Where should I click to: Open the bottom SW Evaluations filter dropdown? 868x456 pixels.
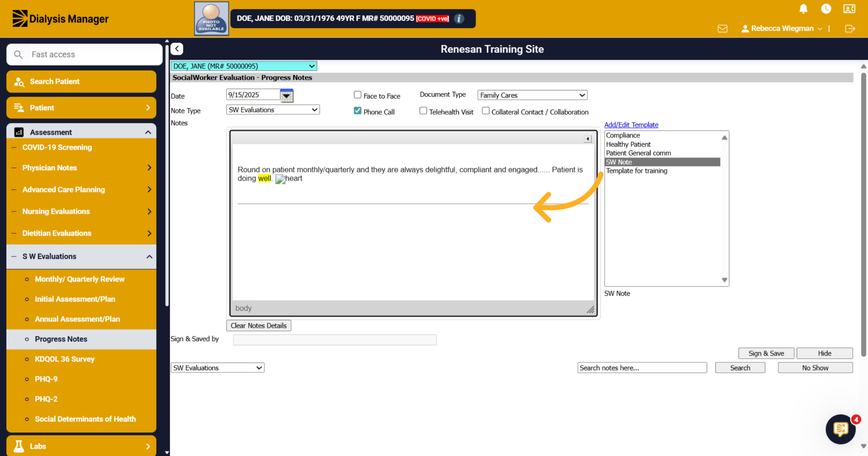pos(217,367)
